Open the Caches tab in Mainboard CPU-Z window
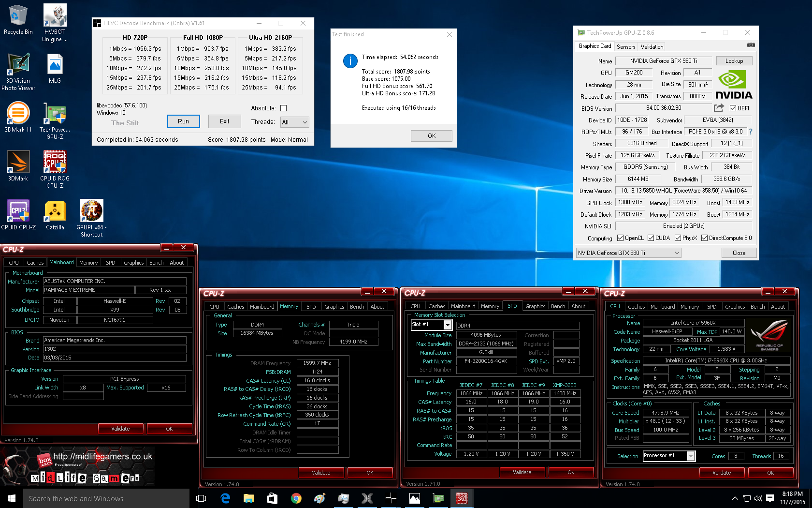Screen dimensions: 812x508 [x=35, y=263]
